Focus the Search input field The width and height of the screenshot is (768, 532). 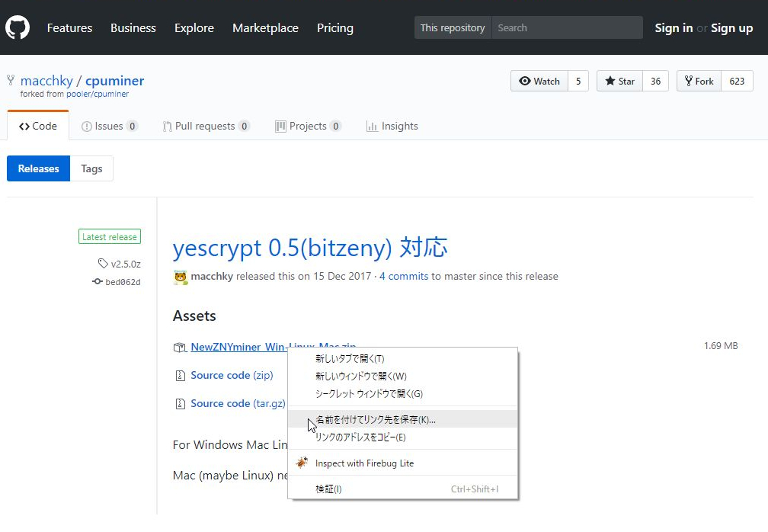567,27
